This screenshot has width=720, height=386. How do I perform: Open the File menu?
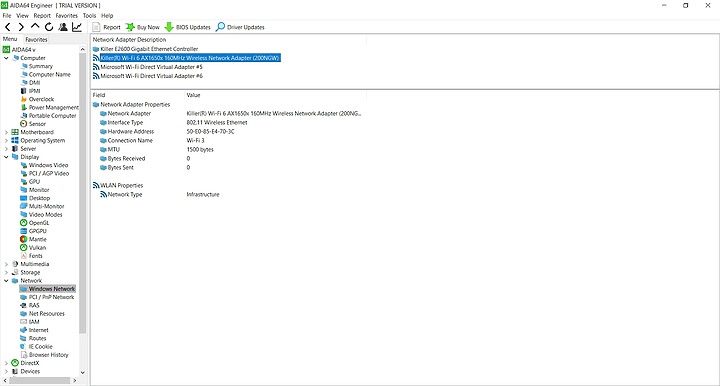pyautogui.click(x=7, y=16)
